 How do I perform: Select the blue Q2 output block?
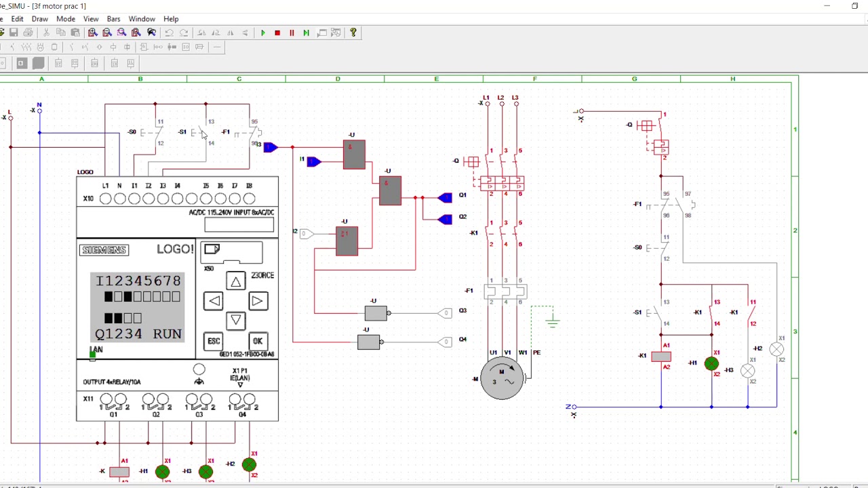tap(445, 219)
